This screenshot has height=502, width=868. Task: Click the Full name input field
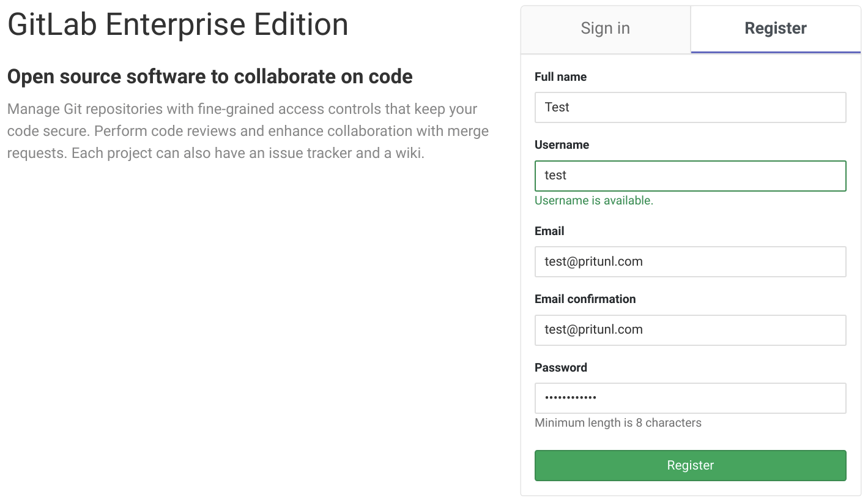click(x=690, y=107)
